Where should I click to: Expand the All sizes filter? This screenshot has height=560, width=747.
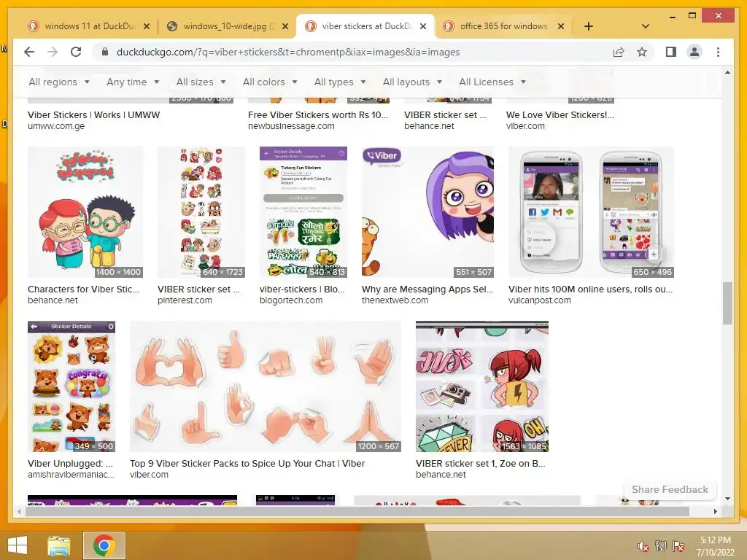click(x=201, y=82)
